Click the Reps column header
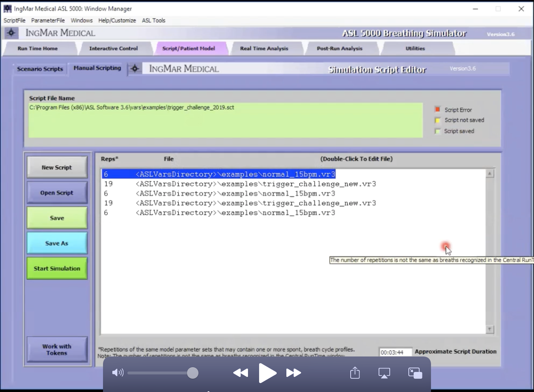Image resolution: width=534 pixels, height=392 pixels. [x=109, y=159]
